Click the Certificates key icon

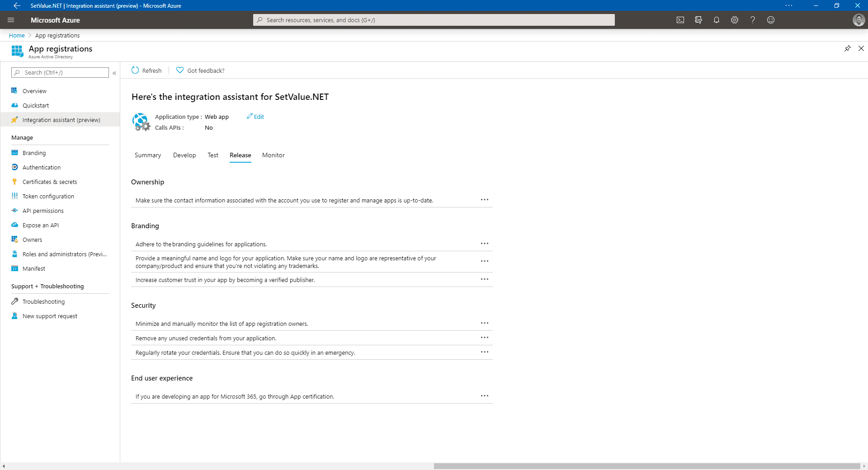click(14, 181)
